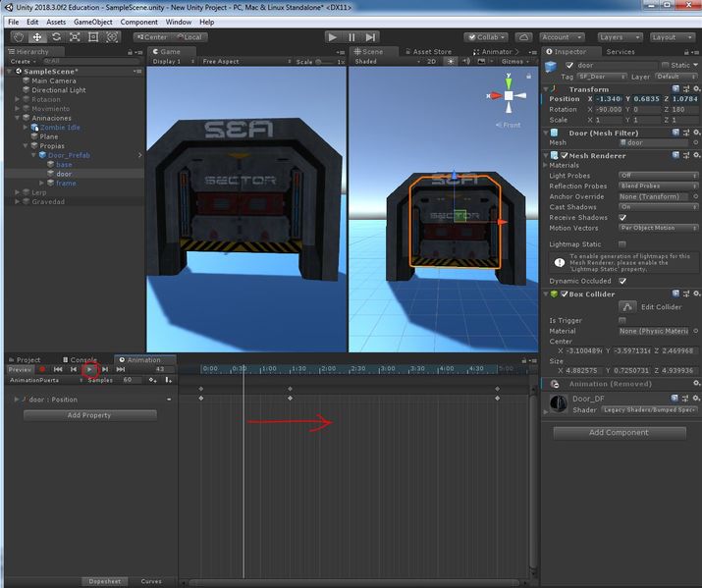
Task: Open Box Collider settings gear
Action: [x=697, y=294]
